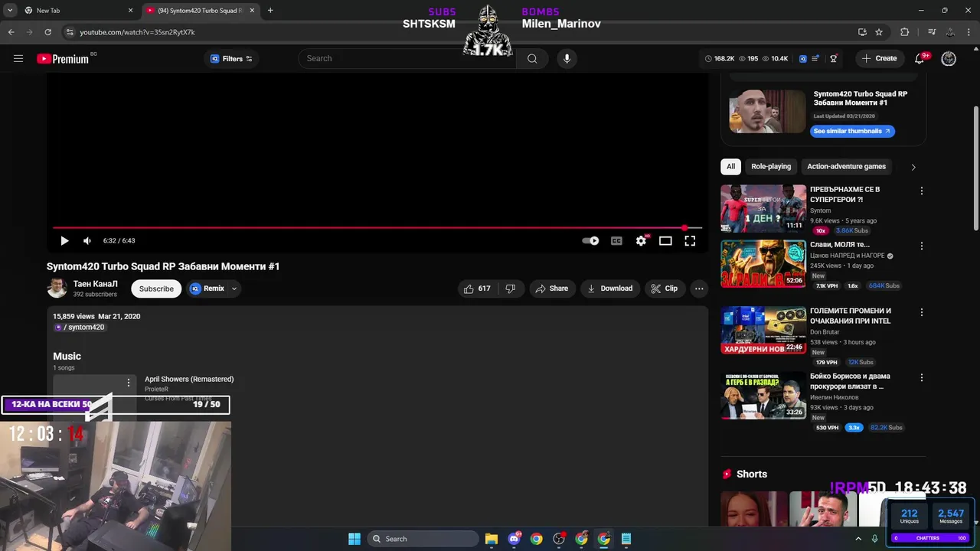
Task: Like the video with 617 likes
Action: (476, 289)
